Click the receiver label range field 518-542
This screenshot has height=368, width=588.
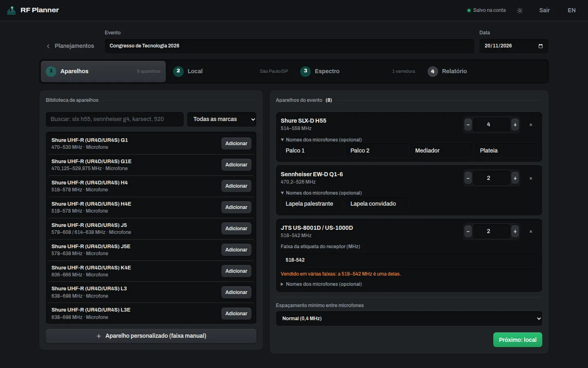(x=409, y=260)
